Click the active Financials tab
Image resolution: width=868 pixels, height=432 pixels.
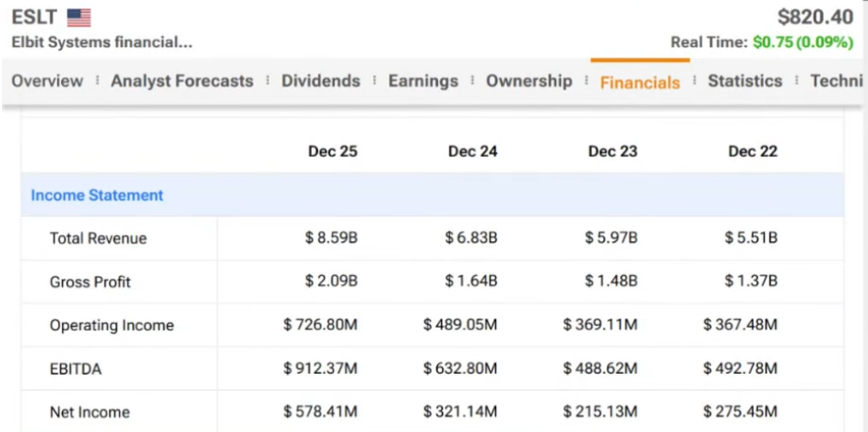point(640,82)
